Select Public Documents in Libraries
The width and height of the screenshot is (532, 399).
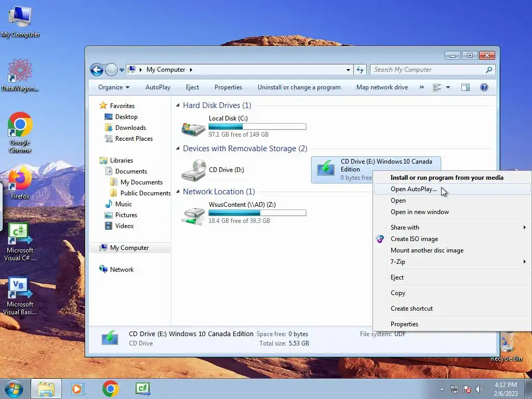coord(145,193)
